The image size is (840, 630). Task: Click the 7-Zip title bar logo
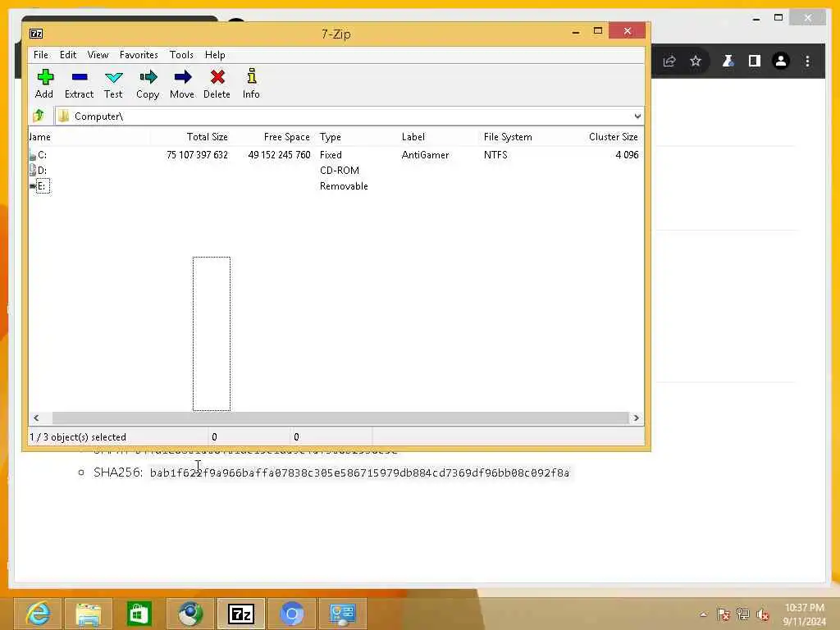[x=36, y=34]
